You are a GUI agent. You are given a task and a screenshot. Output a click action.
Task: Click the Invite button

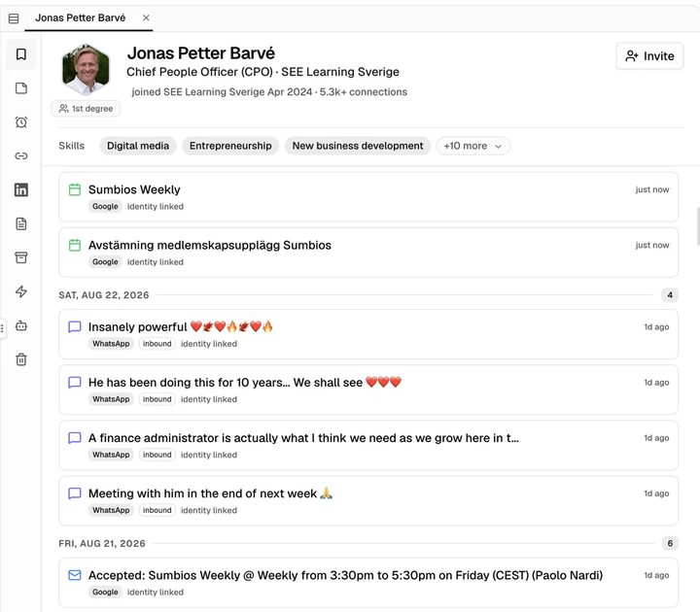(649, 56)
